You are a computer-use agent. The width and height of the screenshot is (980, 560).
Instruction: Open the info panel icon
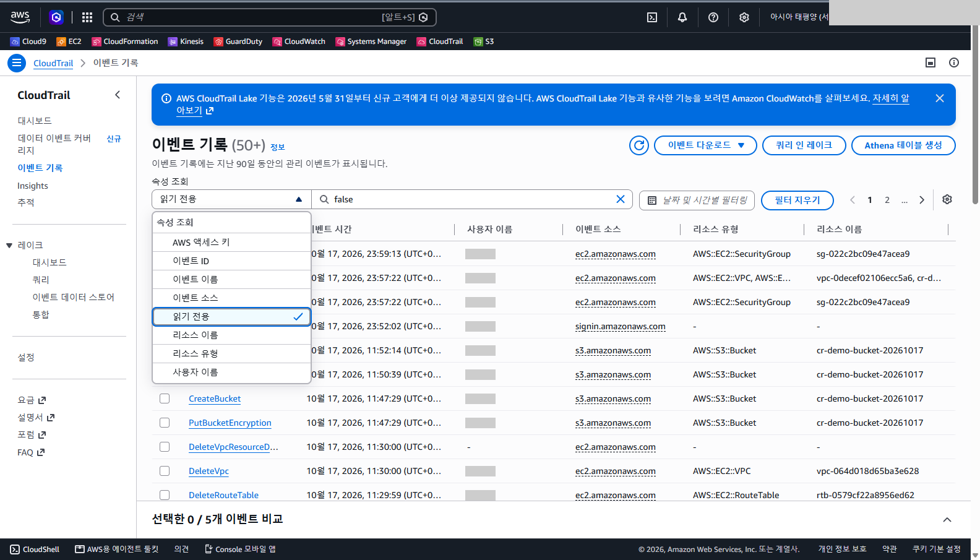(954, 62)
